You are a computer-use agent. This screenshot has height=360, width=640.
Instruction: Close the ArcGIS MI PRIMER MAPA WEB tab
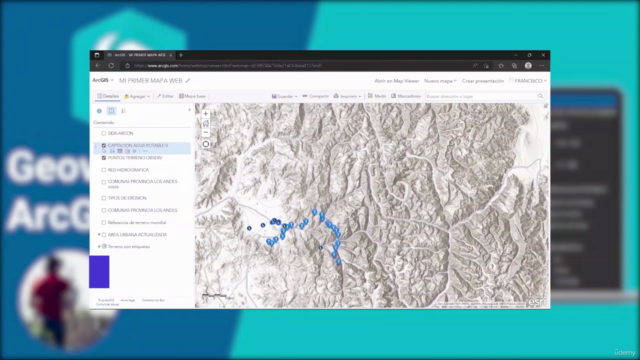171,55
